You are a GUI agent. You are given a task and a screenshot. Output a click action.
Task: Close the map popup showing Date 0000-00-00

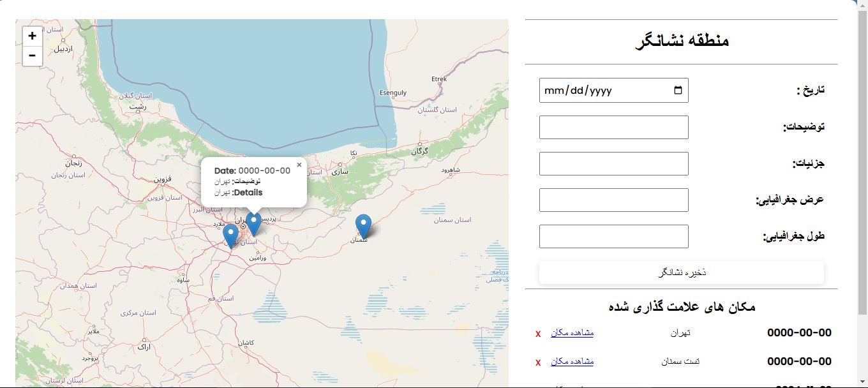pyautogui.click(x=299, y=165)
